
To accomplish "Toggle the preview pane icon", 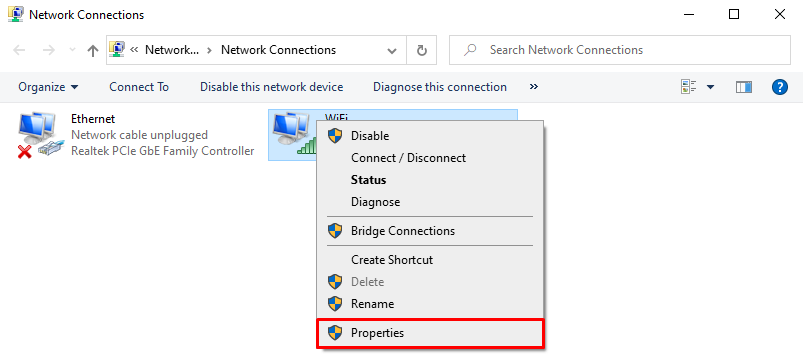I will pyautogui.click(x=744, y=87).
